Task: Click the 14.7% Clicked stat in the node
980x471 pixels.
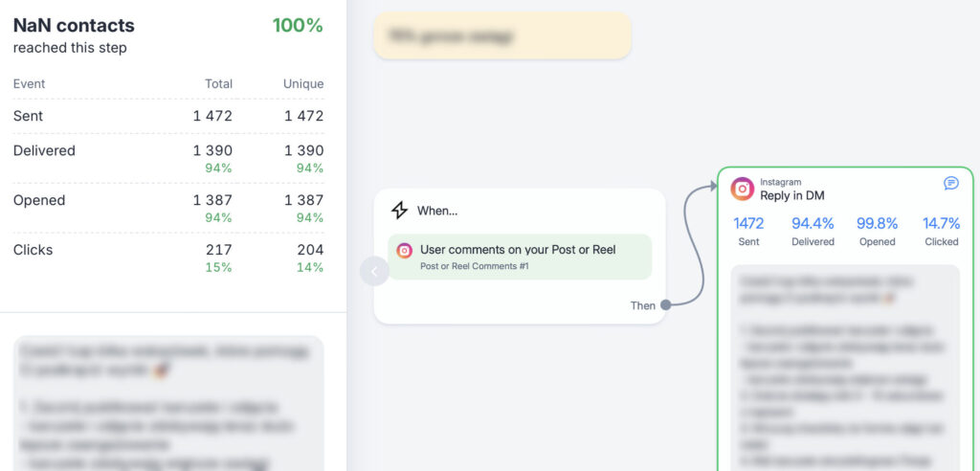Action: click(x=941, y=231)
